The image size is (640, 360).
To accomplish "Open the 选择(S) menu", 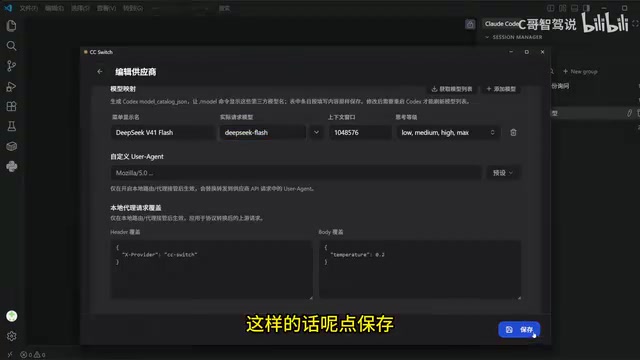I will click(x=80, y=8).
